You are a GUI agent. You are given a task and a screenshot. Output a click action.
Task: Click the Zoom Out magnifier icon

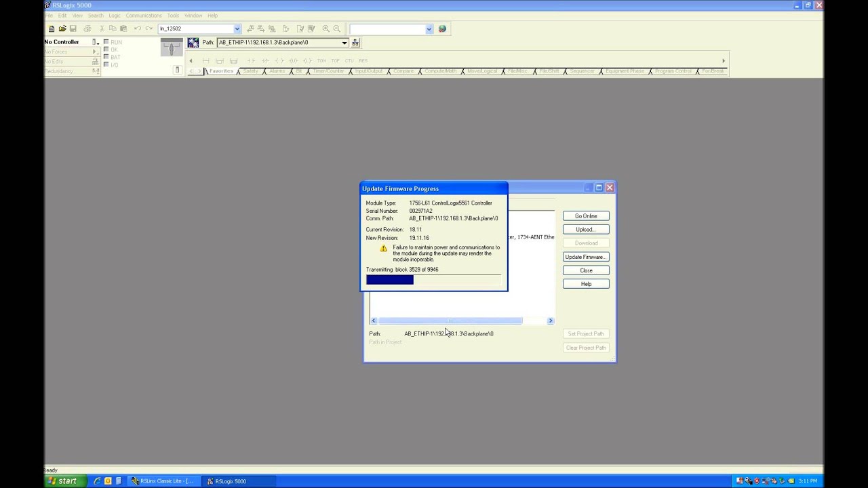(x=337, y=28)
